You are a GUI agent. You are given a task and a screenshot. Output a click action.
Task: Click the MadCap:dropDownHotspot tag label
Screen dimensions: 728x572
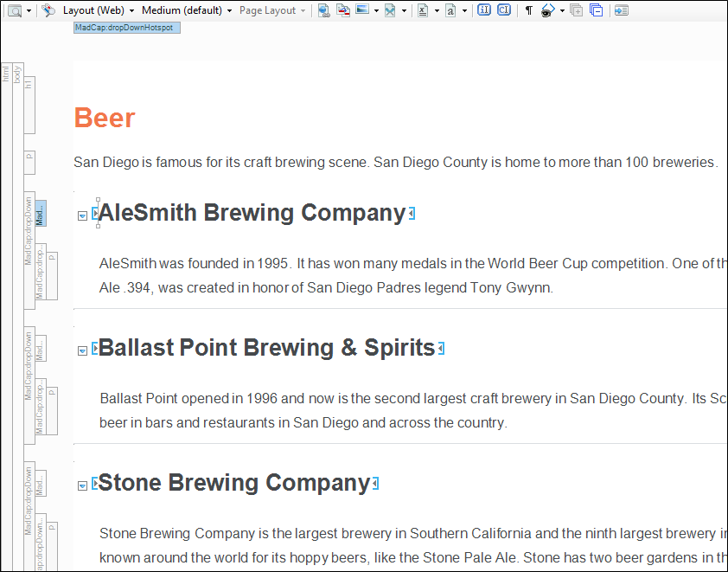click(x=127, y=28)
